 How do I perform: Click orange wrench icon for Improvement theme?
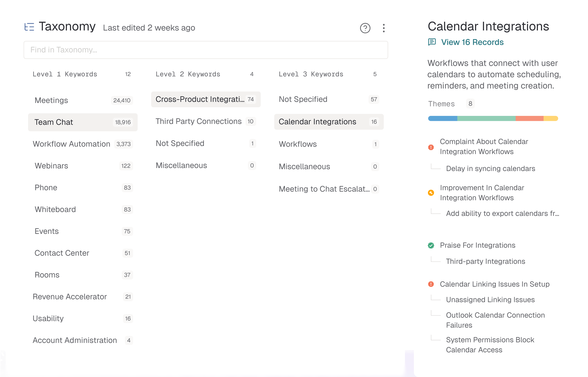[x=431, y=193]
